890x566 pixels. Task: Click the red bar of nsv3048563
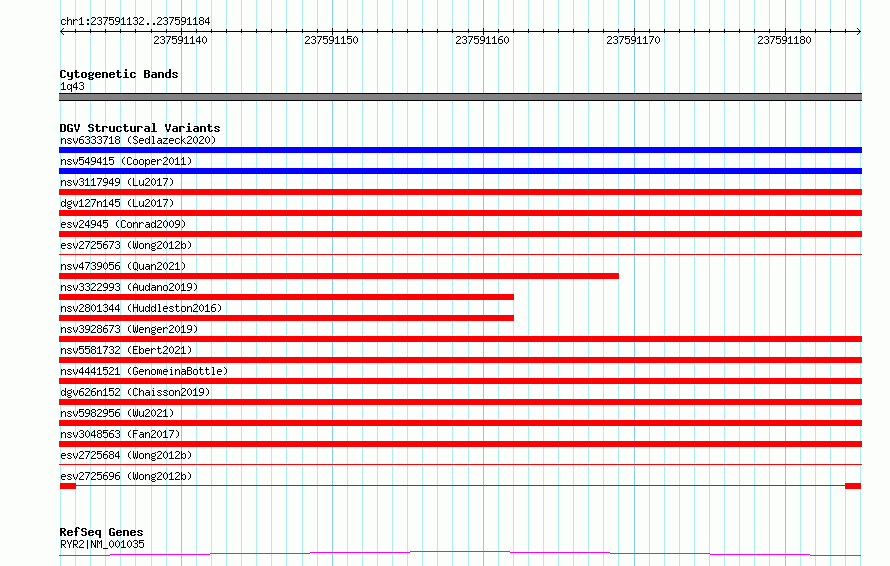(x=460, y=444)
